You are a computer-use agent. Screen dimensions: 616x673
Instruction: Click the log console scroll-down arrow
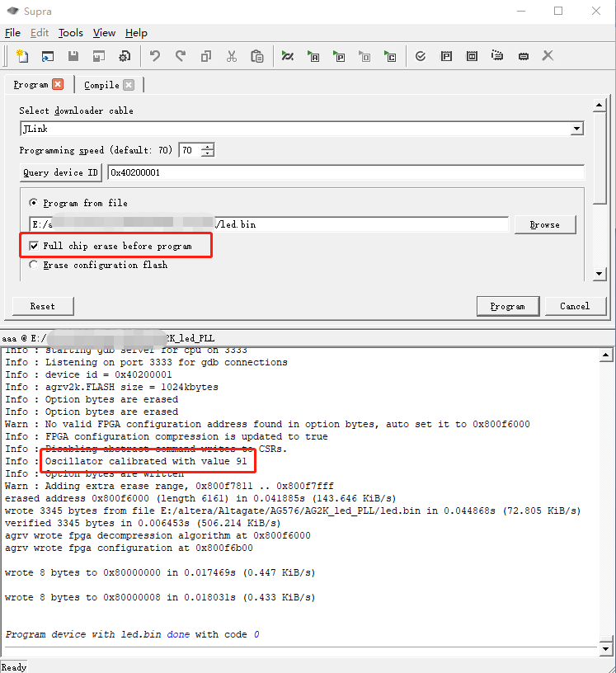click(606, 649)
